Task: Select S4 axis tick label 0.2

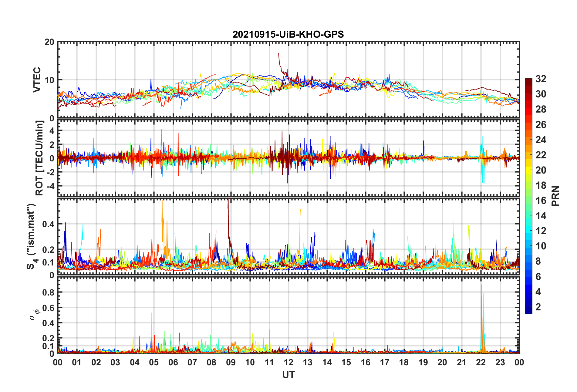Action: point(49,250)
